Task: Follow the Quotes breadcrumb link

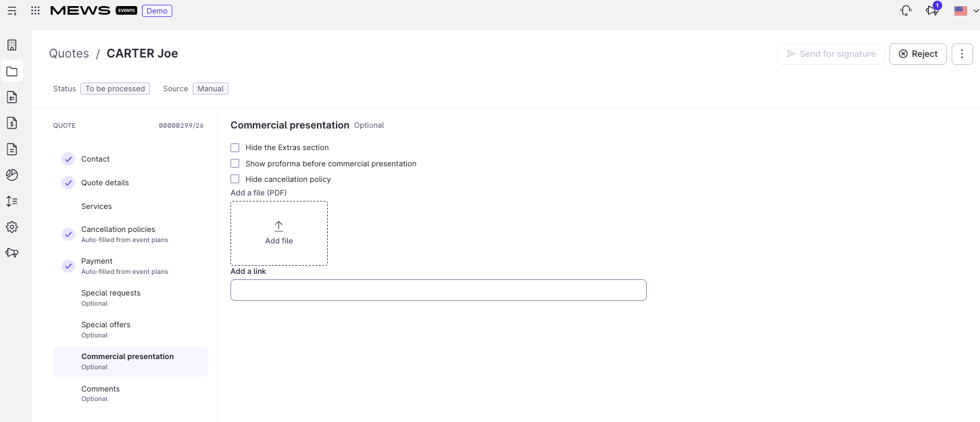Action: pyautogui.click(x=69, y=53)
